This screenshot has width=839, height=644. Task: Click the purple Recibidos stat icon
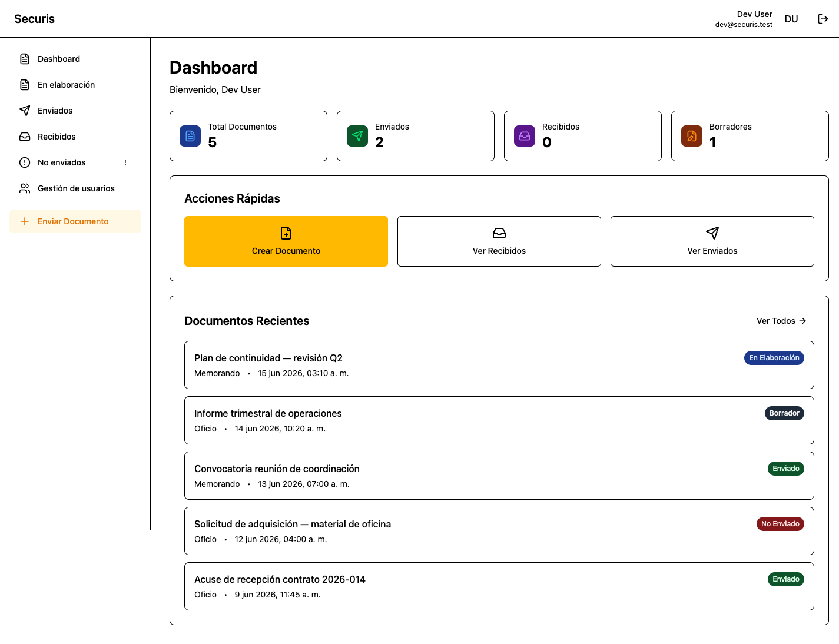coord(525,136)
